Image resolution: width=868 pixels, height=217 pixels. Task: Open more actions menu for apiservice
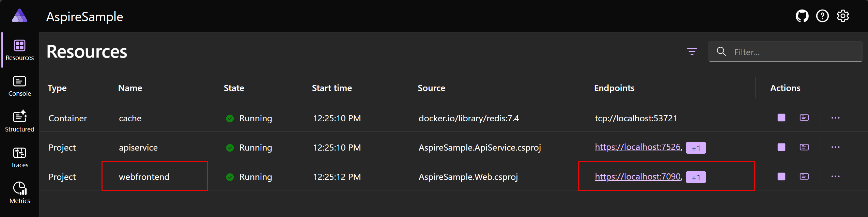point(835,147)
